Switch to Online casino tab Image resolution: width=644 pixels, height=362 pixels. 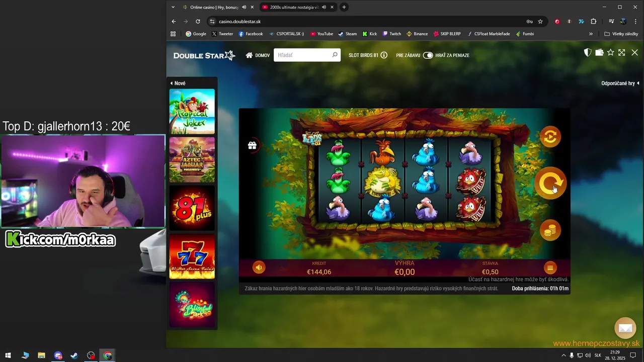coord(214,7)
